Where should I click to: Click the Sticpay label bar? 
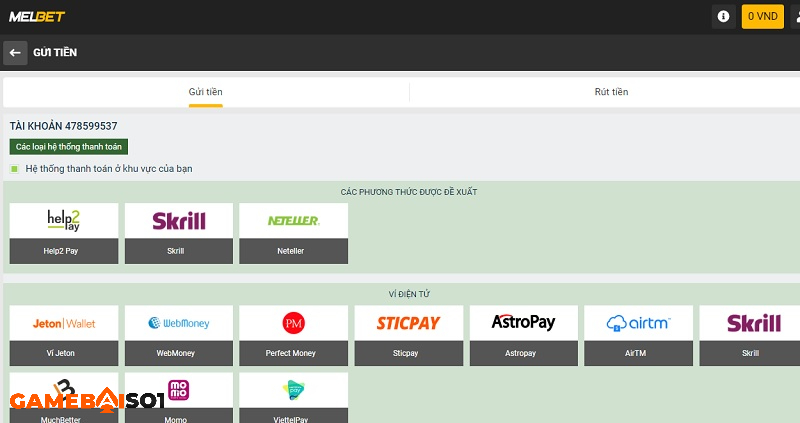[x=409, y=353]
